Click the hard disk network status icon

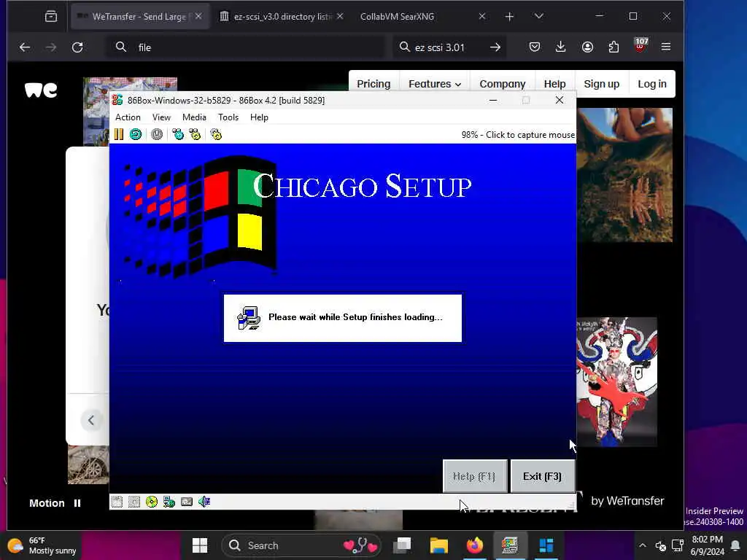[169, 502]
